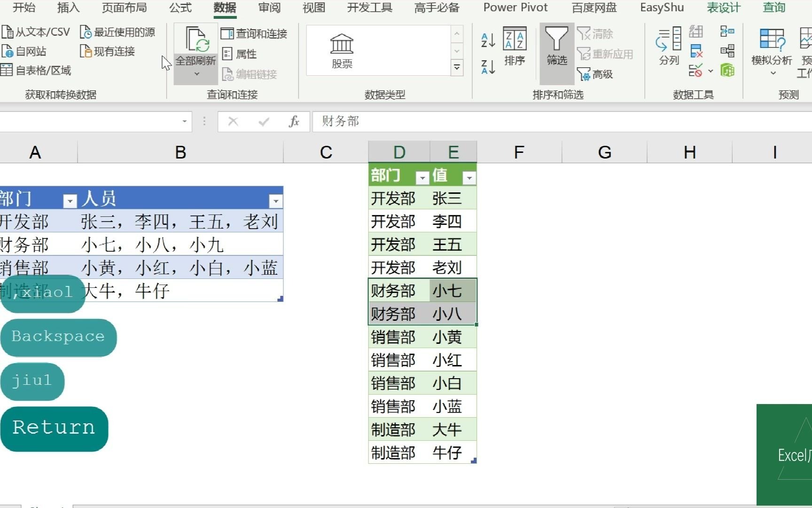Sort ascending with the AZ icon

487,40
